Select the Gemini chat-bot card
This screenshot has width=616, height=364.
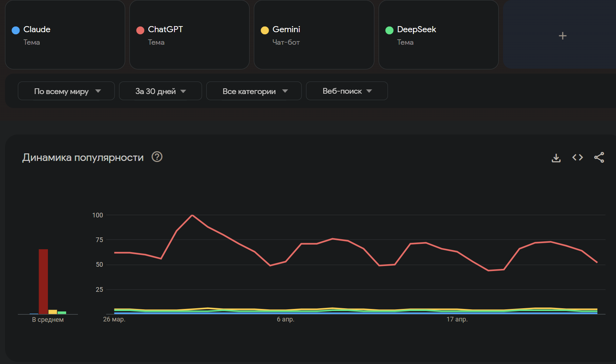tap(314, 35)
